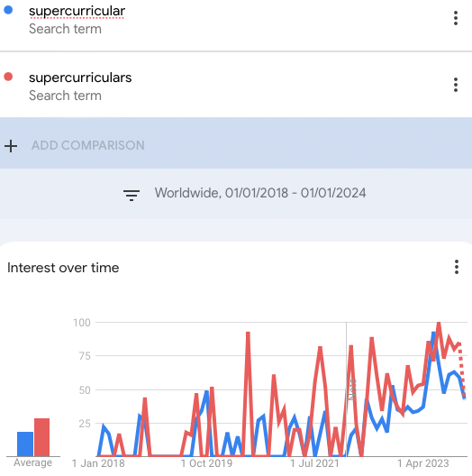Image resolution: width=472 pixels, height=476 pixels.
Task: Open the filter icon for region and date
Action: pyautogui.click(x=132, y=196)
